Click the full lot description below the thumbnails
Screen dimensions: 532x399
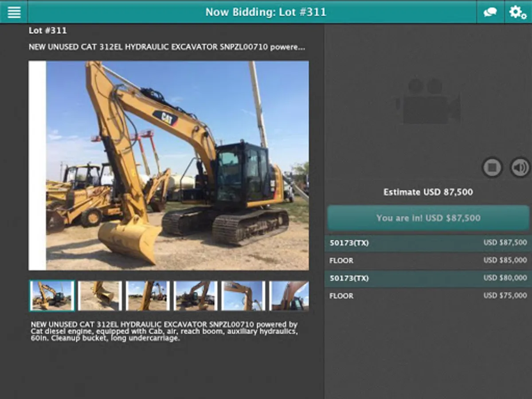pos(164,331)
